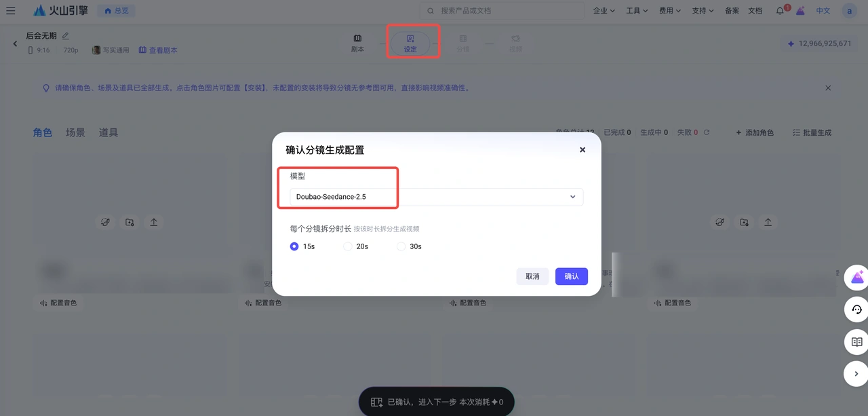Click the purple flask icon in header

pos(801,11)
